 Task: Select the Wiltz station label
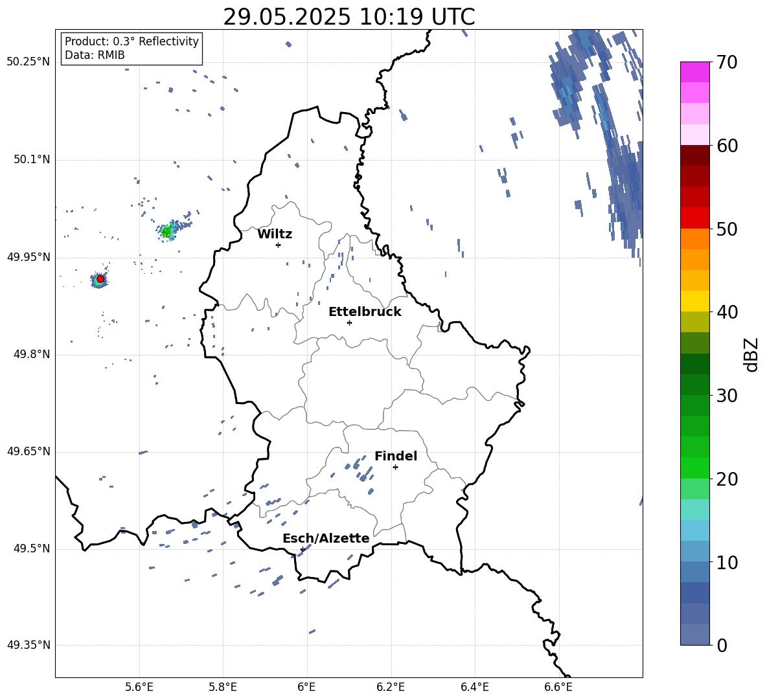coord(275,234)
